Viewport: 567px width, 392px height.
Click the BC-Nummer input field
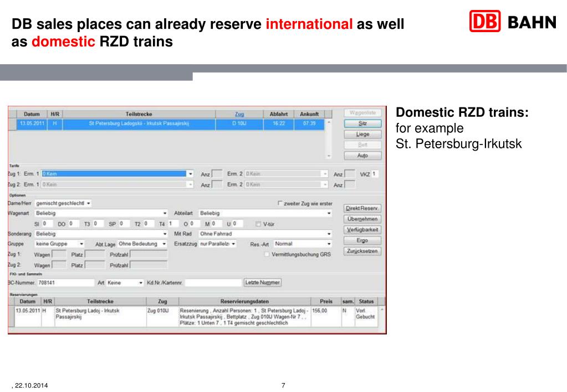coord(65,283)
